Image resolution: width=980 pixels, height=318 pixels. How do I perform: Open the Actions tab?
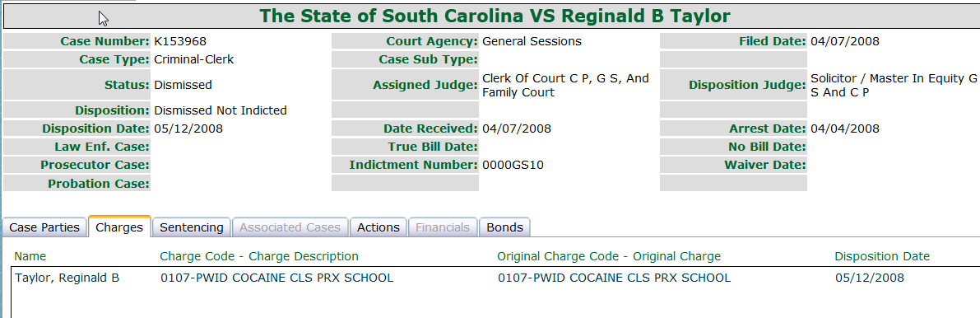(379, 227)
